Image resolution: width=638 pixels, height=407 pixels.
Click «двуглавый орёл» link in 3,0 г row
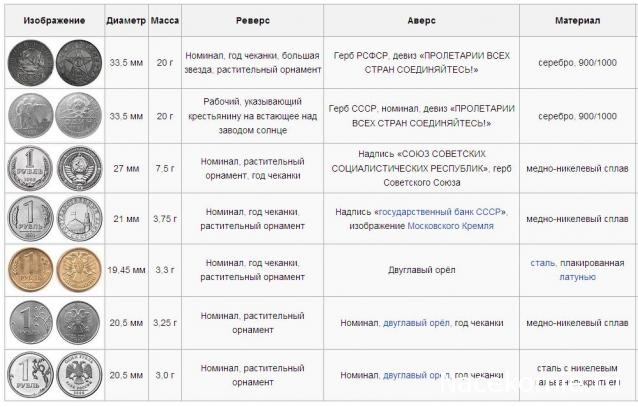(x=416, y=375)
